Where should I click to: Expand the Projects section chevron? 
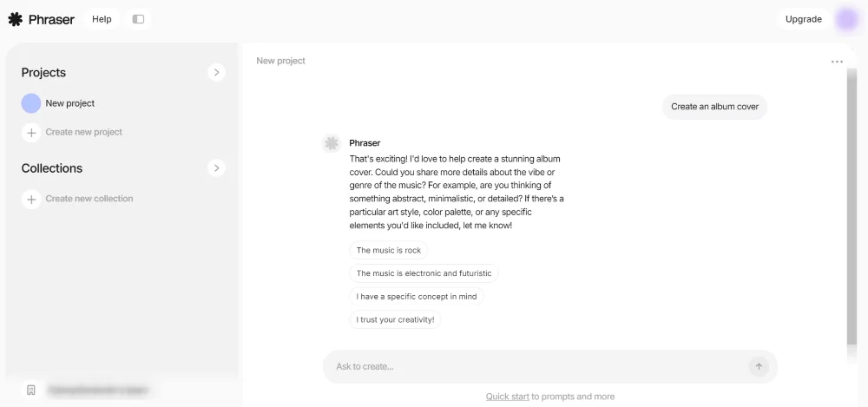[x=216, y=73]
